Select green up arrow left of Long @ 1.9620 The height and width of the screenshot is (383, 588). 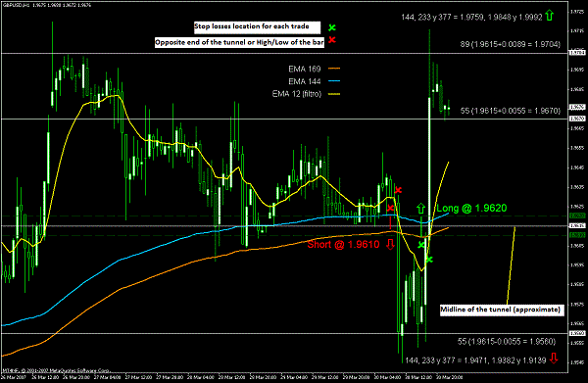[420, 209]
